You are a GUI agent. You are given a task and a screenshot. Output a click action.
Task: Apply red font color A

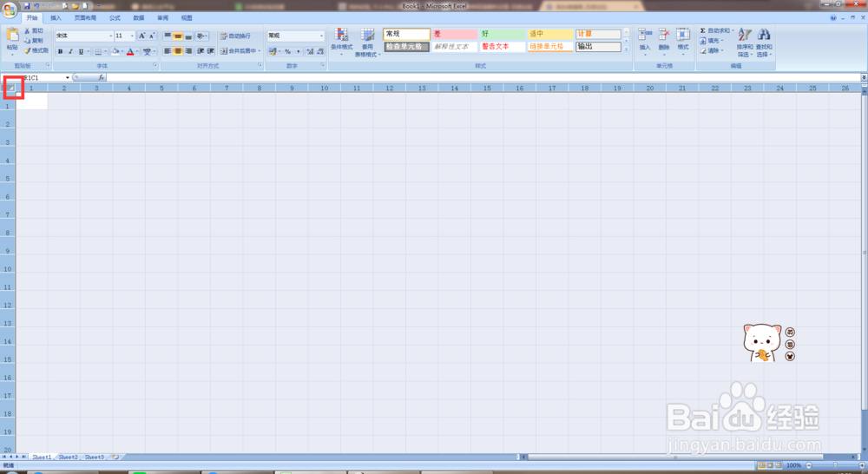130,51
